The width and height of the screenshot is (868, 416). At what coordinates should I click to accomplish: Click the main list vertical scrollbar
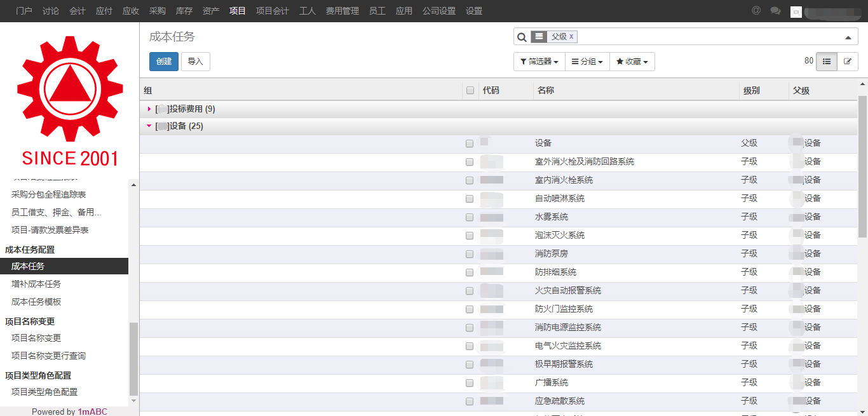863,166
